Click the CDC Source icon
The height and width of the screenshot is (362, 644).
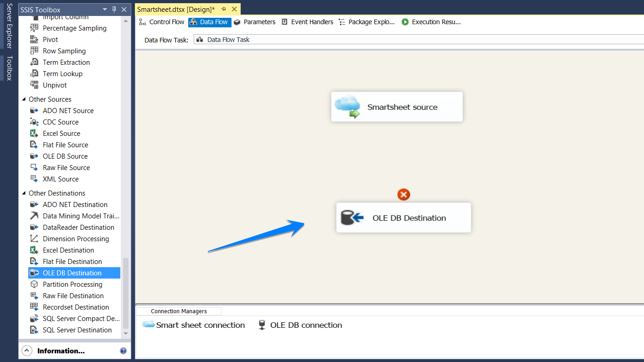click(34, 122)
